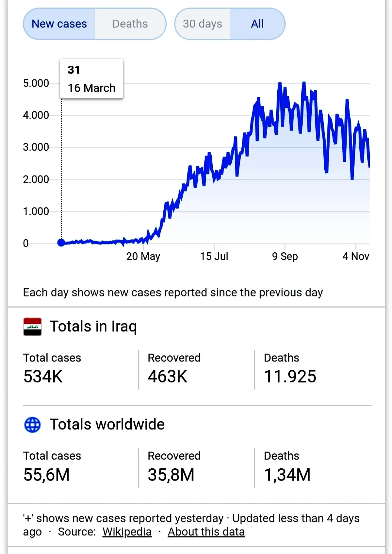Click the Iraq flag icon

(32, 327)
